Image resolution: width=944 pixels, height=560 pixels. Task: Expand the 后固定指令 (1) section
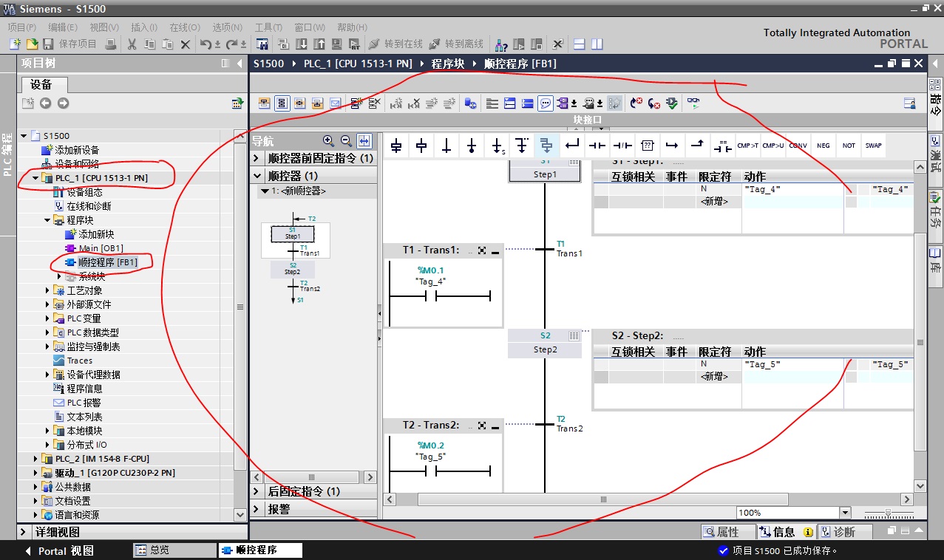257,491
